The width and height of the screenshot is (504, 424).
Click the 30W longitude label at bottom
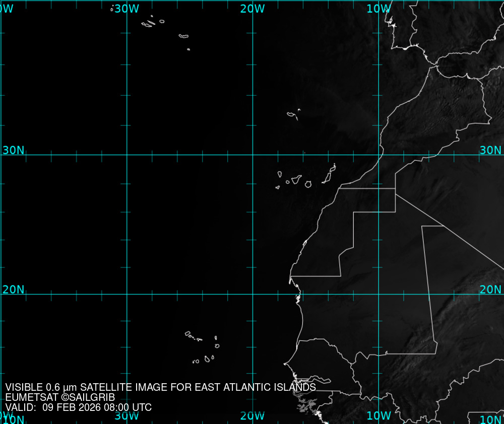(127, 416)
